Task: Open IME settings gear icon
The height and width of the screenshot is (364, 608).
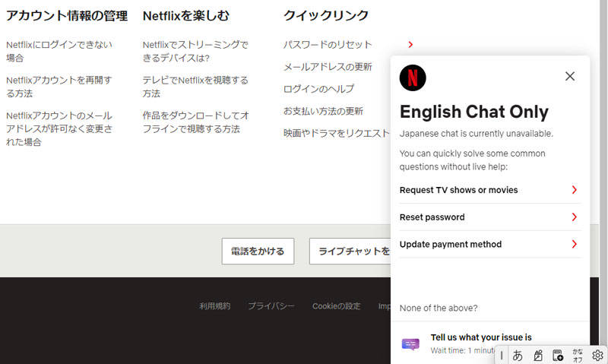Action: (x=597, y=355)
